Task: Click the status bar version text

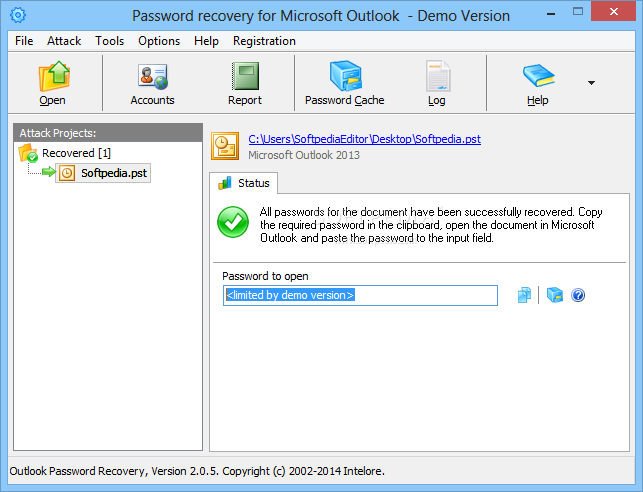Action: (x=197, y=472)
